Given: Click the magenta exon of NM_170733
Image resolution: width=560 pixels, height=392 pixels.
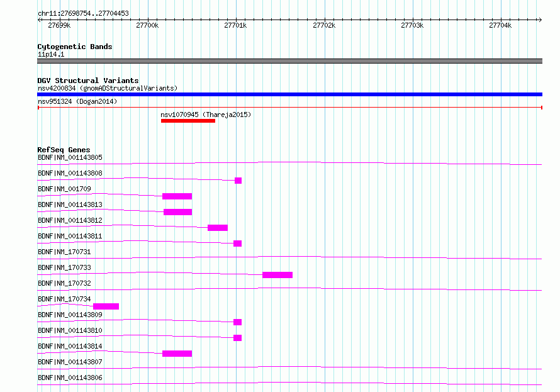Looking at the screenshot, I should [x=277, y=275].
